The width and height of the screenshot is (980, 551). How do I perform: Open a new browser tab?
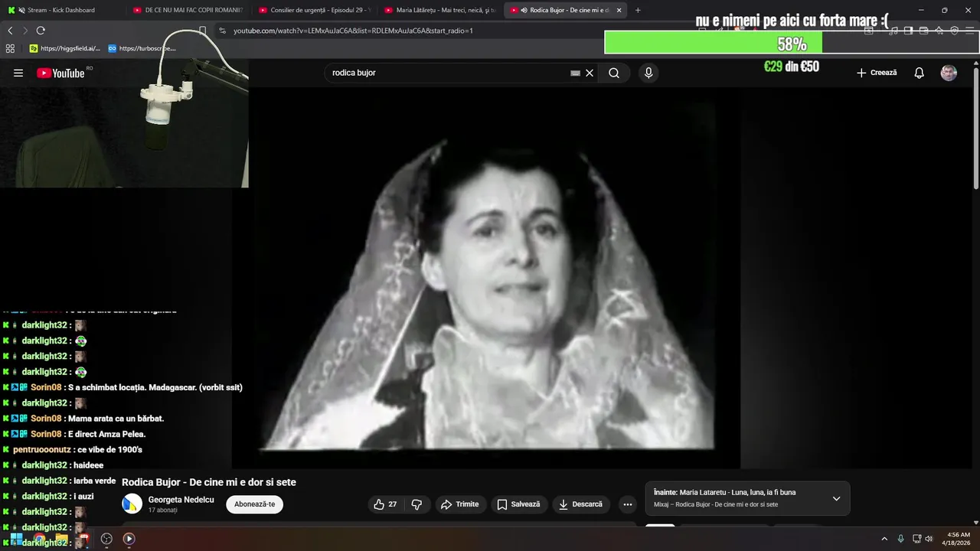[638, 10]
